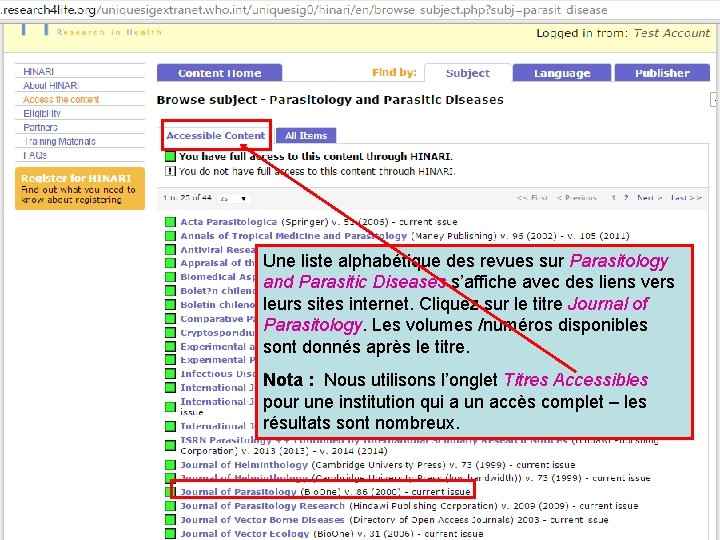The width and height of the screenshot is (720, 540).
Task: Click the exclamation no-access legend icon
Action: (170, 171)
